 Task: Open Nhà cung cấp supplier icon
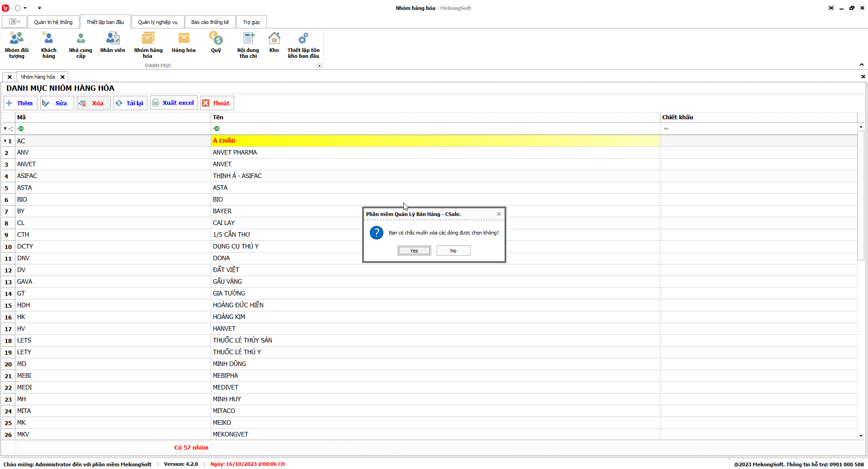coord(80,45)
